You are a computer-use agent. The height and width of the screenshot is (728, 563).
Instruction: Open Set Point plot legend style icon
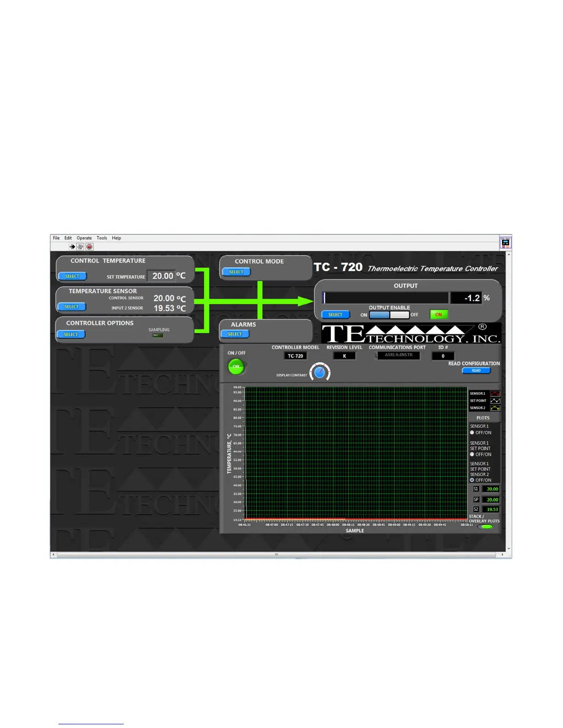[x=495, y=401]
